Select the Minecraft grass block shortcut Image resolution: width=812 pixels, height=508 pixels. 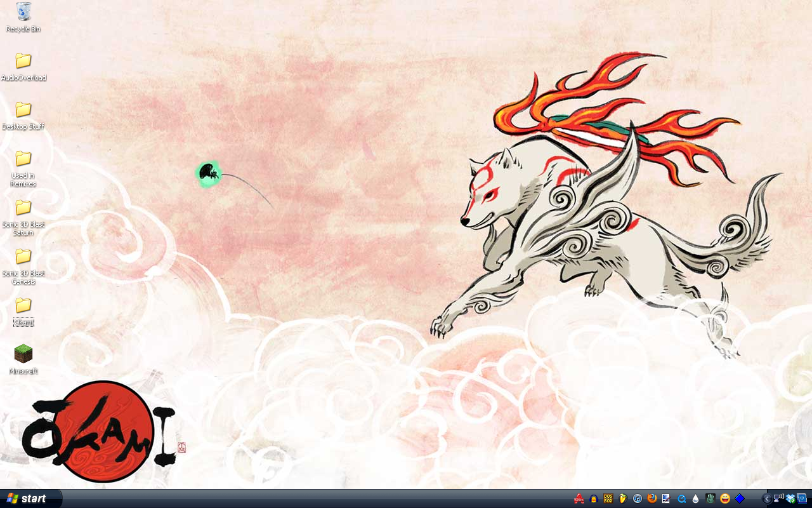tap(23, 354)
